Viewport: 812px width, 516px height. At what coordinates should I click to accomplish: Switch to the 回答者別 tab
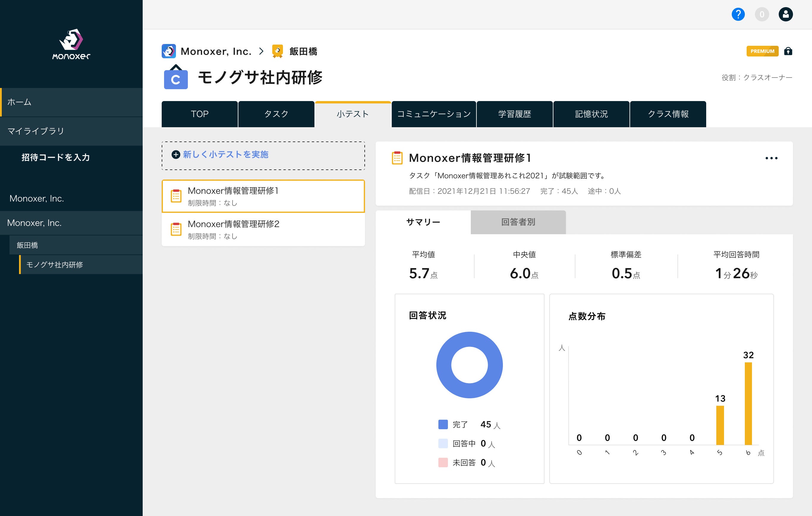click(518, 222)
